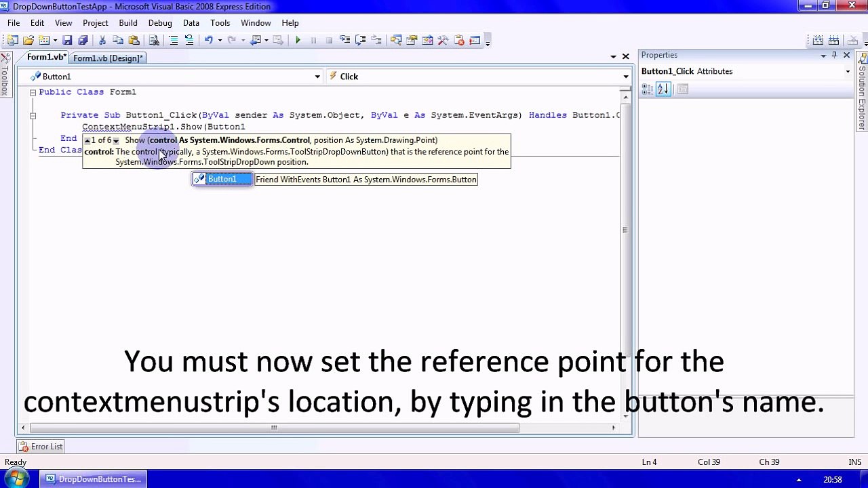The width and height of the screenshot is (868, 488).
Task: Toggle auto hide pin on Properties panel
Action: 835,55
